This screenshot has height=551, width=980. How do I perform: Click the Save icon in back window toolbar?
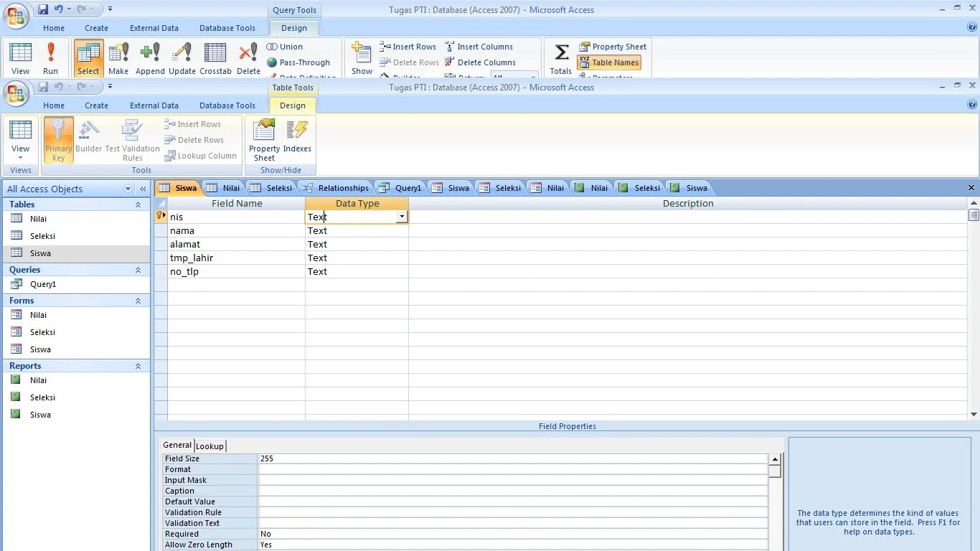pyautogui.click(x=43, y=9)
